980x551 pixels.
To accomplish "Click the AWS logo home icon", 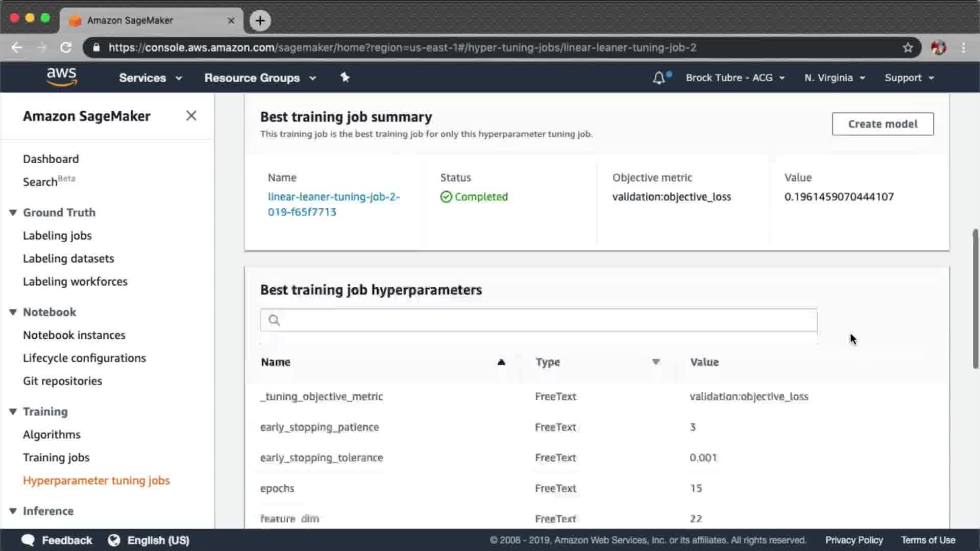I will pyautogui.click(x=61, y=77).
